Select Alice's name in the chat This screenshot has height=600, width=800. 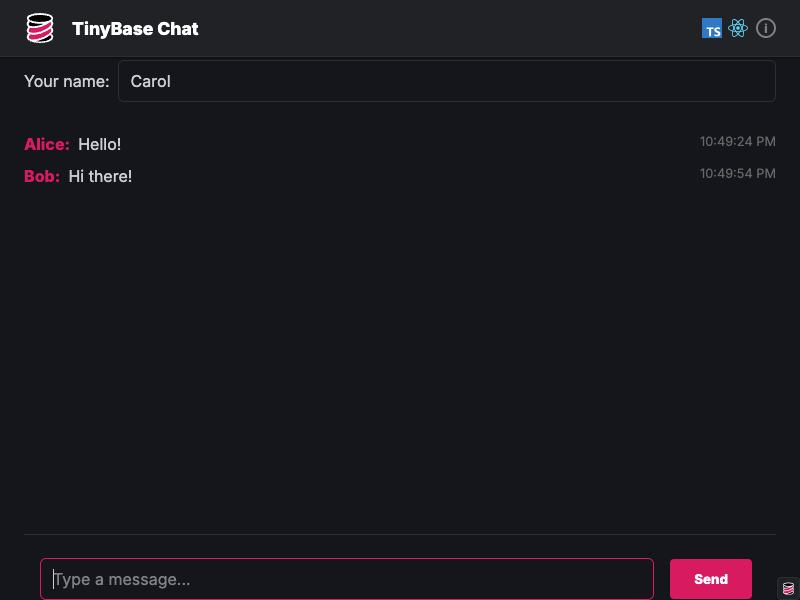point(46,144)
